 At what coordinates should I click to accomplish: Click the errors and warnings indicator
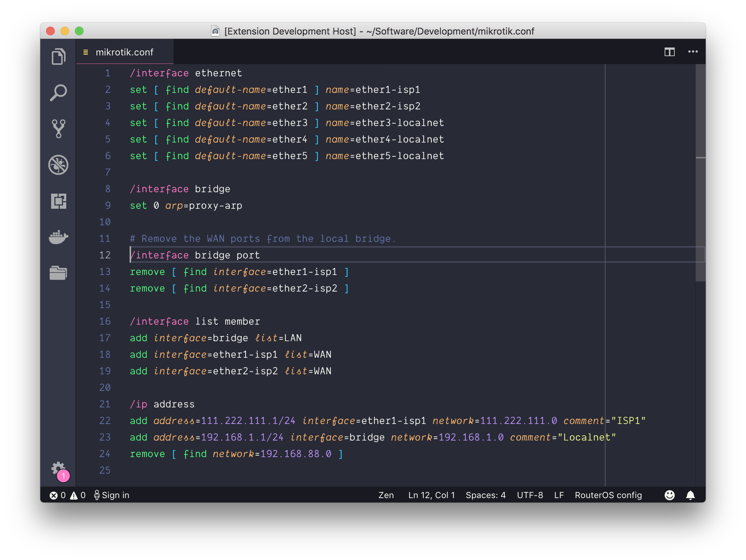click(x=68, y=495)
